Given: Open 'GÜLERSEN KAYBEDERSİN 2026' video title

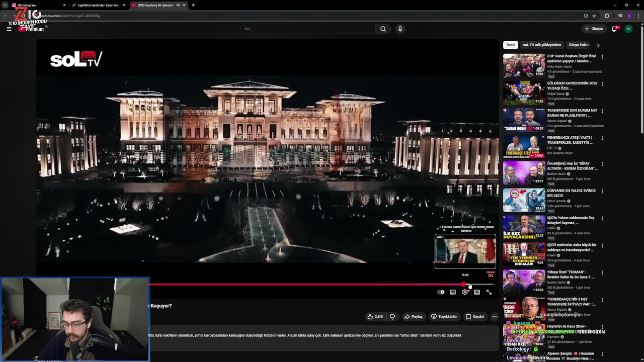Looking at the screenshot, I should pos(572,85).
